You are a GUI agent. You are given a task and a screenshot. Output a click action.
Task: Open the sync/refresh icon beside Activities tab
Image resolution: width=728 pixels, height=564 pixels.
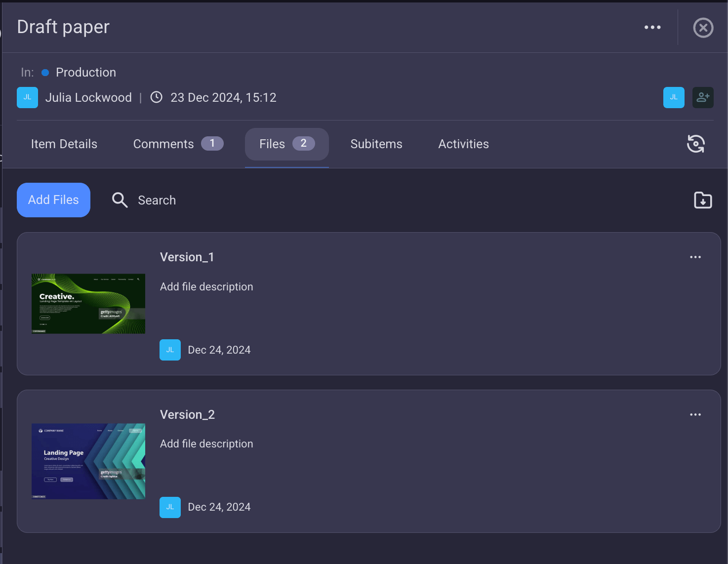[x=695, y=144]
